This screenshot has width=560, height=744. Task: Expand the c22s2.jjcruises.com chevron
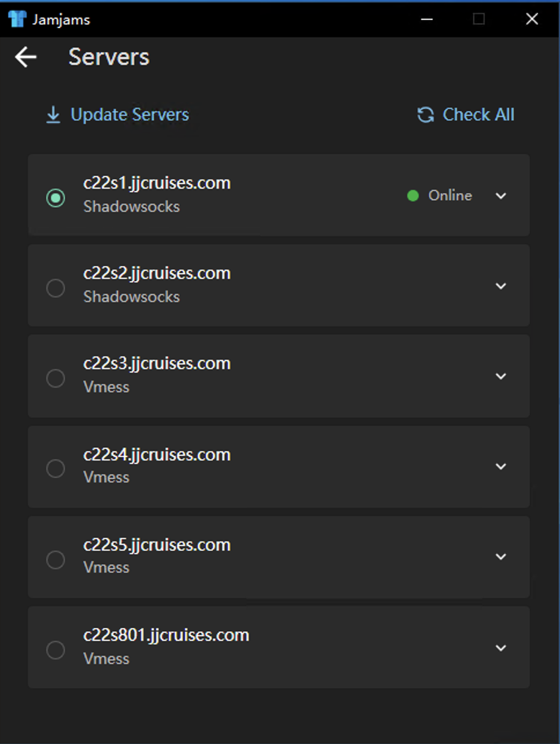[x=501, y=286]
